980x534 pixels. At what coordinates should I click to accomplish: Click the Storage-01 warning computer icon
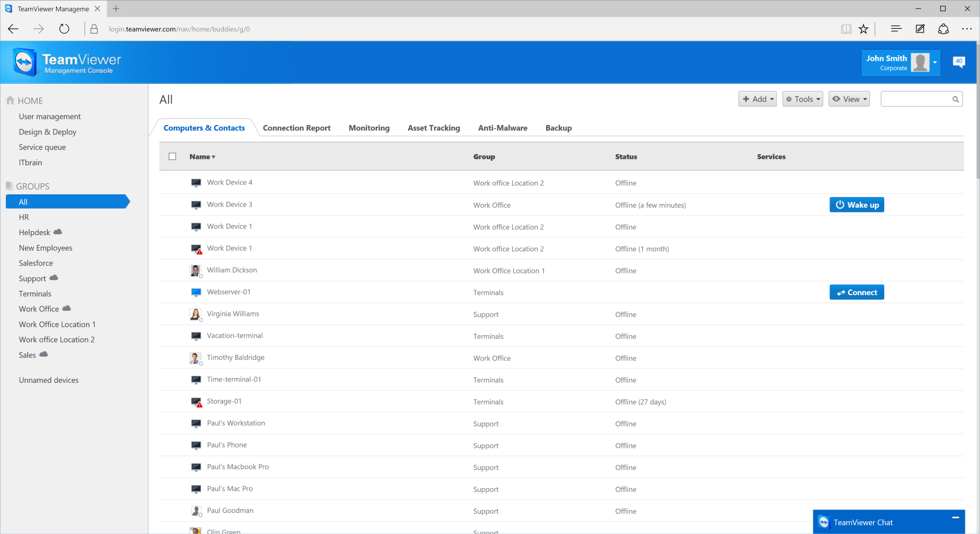196,402
